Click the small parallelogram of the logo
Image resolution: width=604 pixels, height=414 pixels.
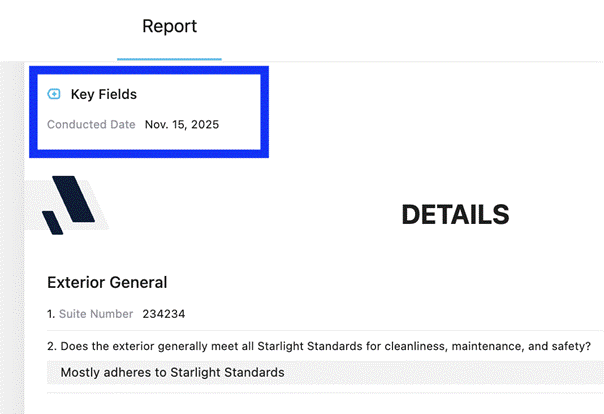[52, 223]
